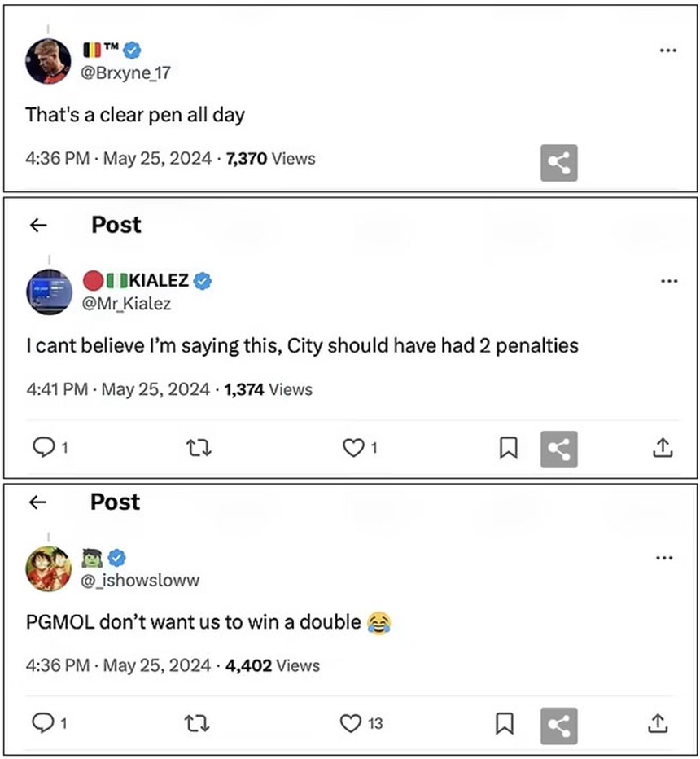Bookmark the _ishowsloww PGMOL post

505,723
